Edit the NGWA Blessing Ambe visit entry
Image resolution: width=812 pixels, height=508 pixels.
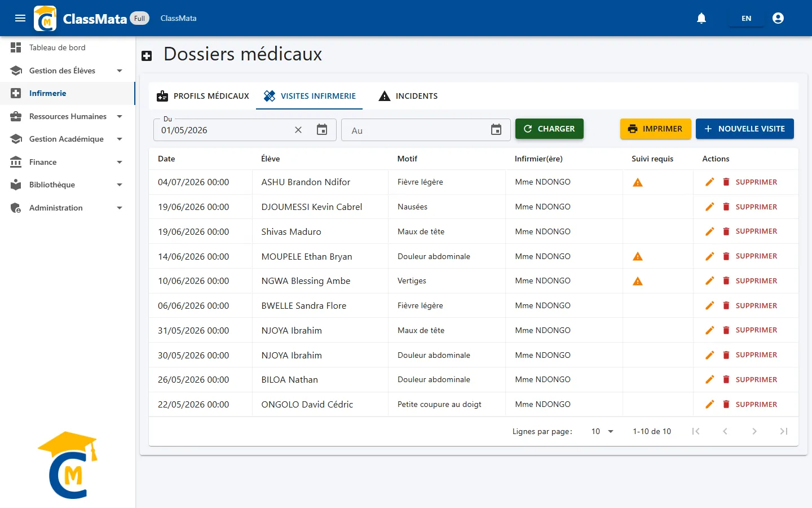pos(710,281)
